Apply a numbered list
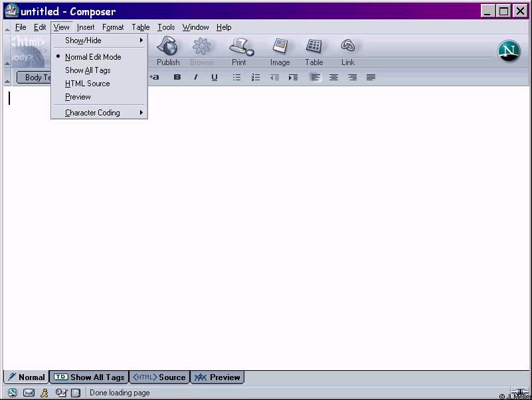 click(255, 78)
